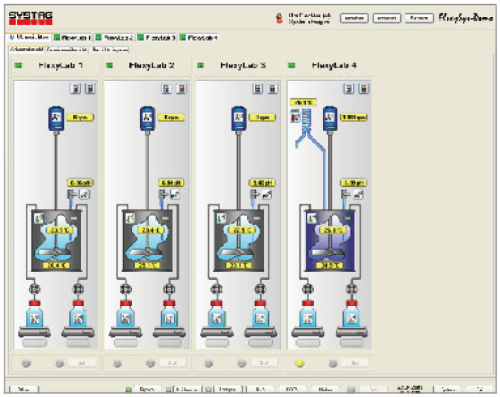
Task: Select the second sub-tab under overview tabs
Action: pos(66,49)
